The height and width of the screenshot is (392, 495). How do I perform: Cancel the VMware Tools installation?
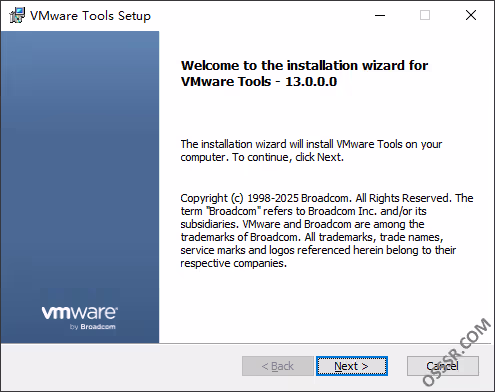coord(443,366)
